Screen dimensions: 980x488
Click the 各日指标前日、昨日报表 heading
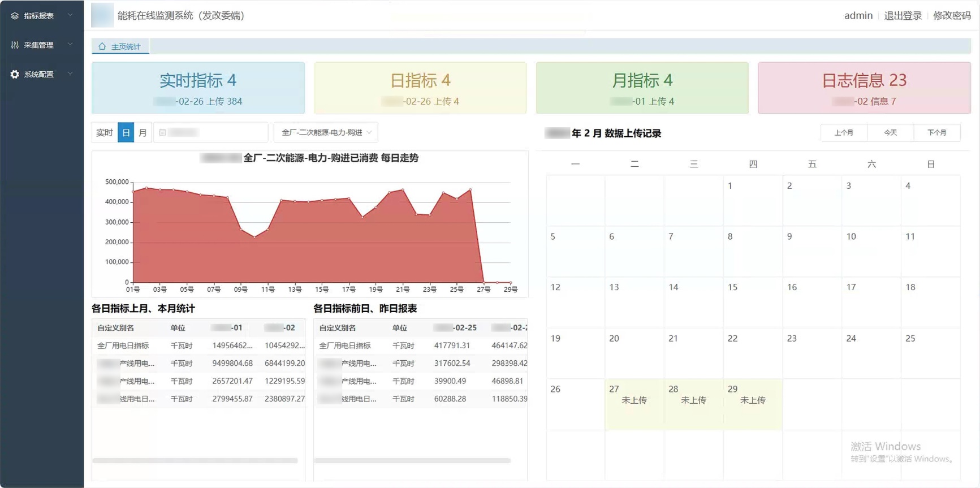[365, 309]
